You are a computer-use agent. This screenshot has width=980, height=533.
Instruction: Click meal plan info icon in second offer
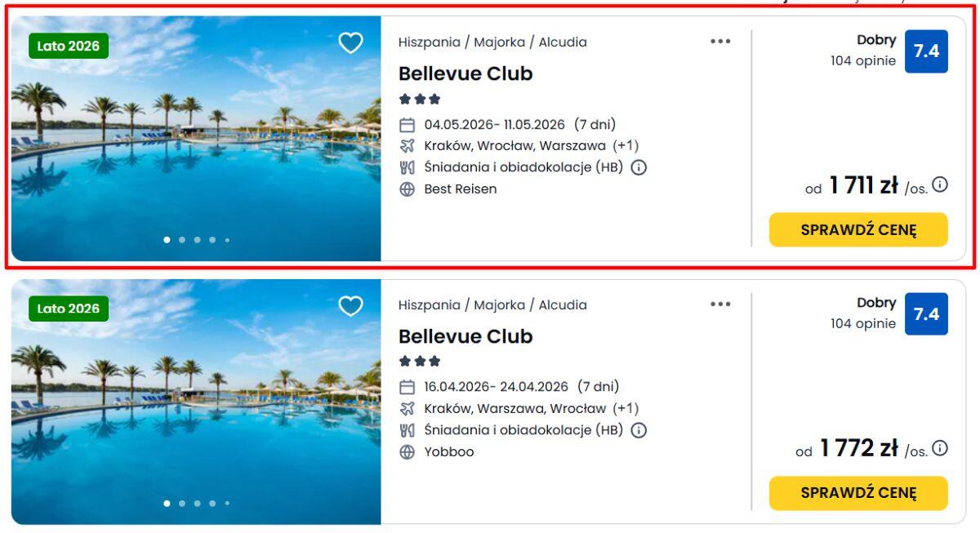639,430
